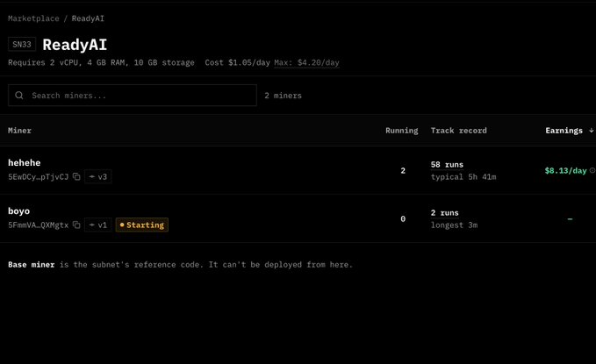
Task: Click boyo running count 0
Action: (403, 219)
